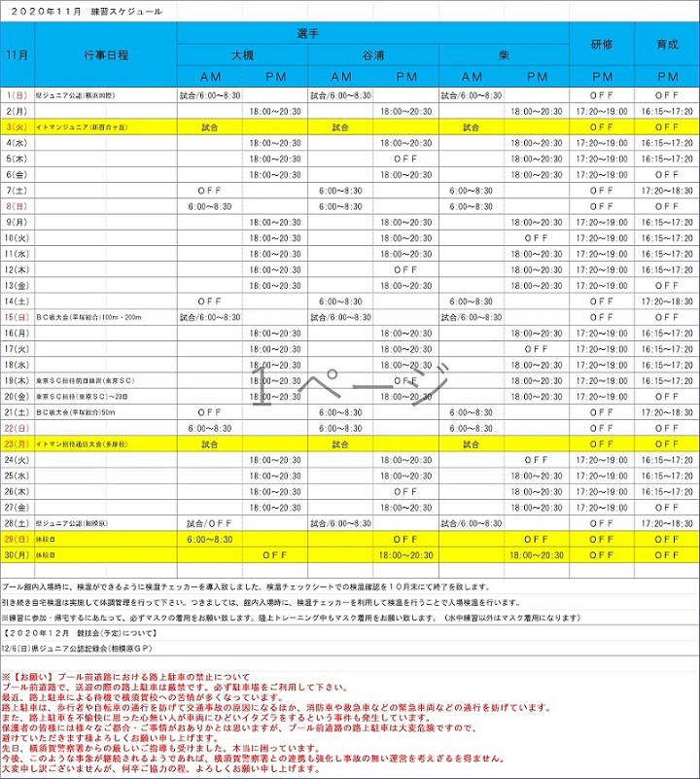
Task: Select 大槻's 試合 cell on 3(火)
Action: point(210,127)
